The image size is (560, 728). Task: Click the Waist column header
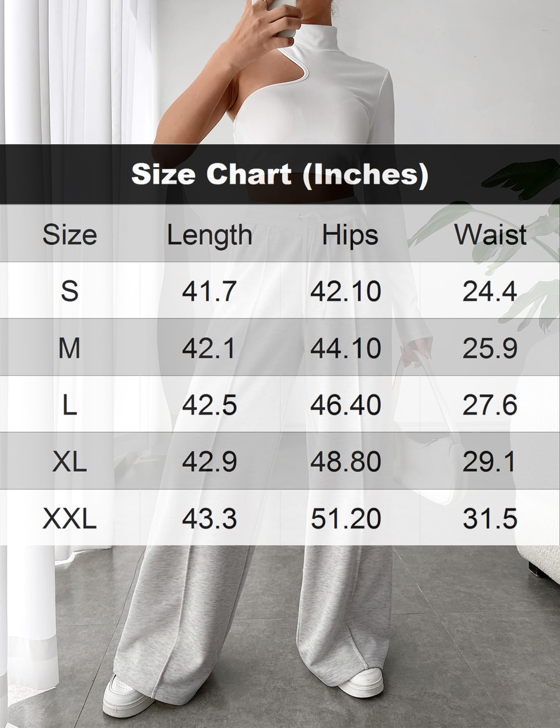pos(490,235)
